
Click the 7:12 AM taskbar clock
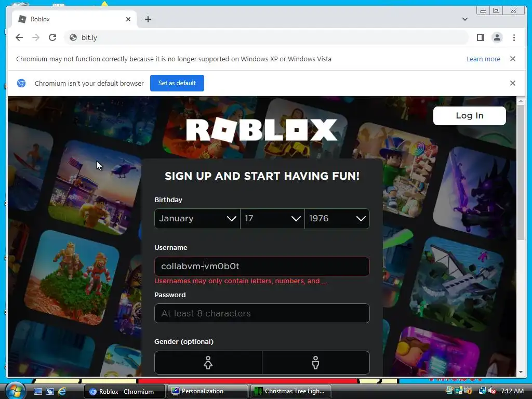tap(512, 391)
